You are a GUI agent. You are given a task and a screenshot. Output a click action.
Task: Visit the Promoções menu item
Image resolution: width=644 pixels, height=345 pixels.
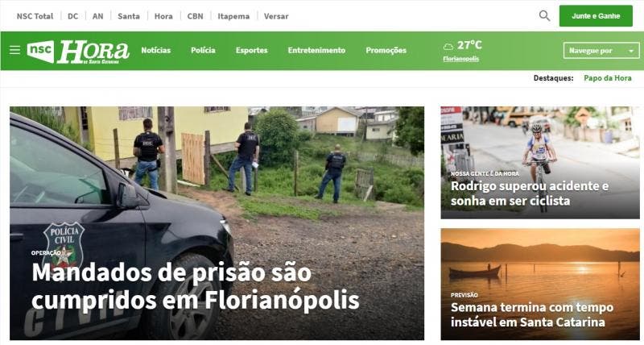click(386, 50)
